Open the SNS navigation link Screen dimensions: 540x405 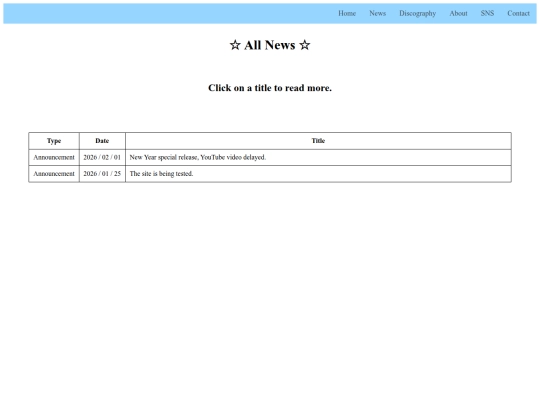coord(487,13)
